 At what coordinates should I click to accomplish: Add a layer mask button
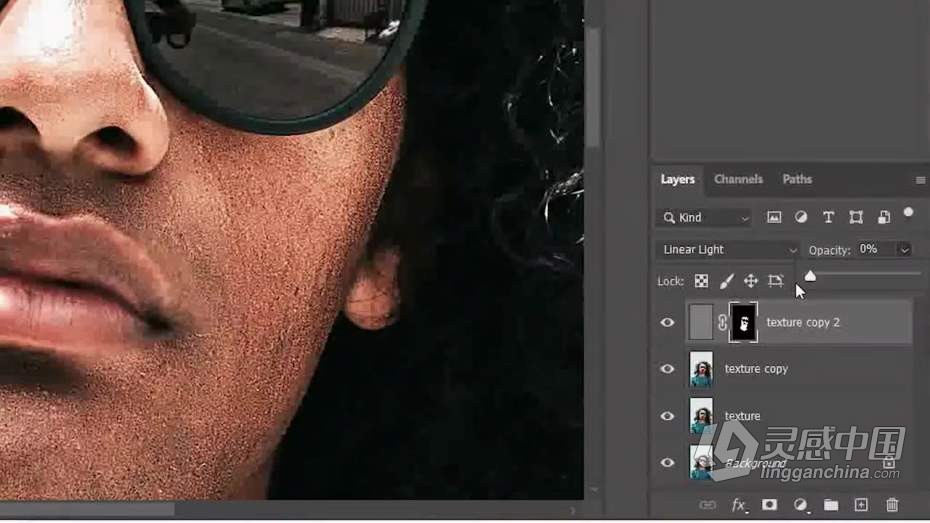(x=769, y=505)
